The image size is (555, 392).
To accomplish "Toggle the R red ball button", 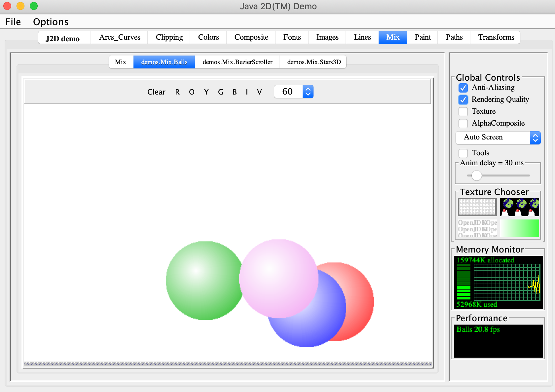I will tap(177, 92).
